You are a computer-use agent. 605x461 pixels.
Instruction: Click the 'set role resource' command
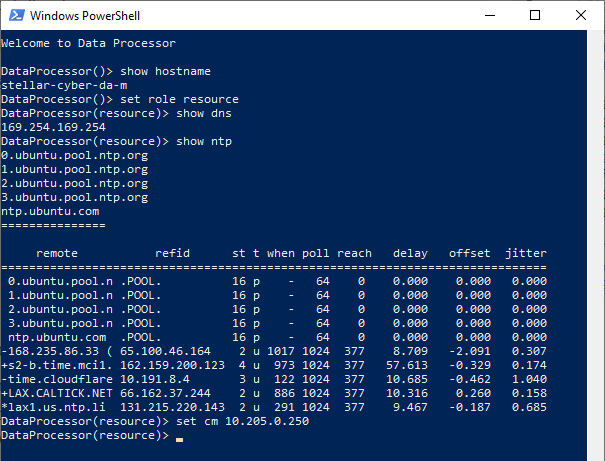pyautogui.click(x=179, y=100)
